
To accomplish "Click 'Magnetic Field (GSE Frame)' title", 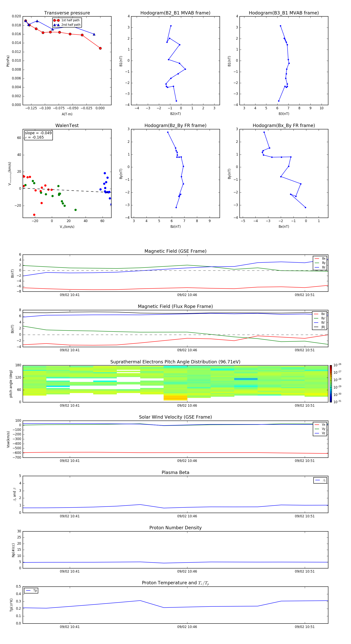I will pos(175,251).
